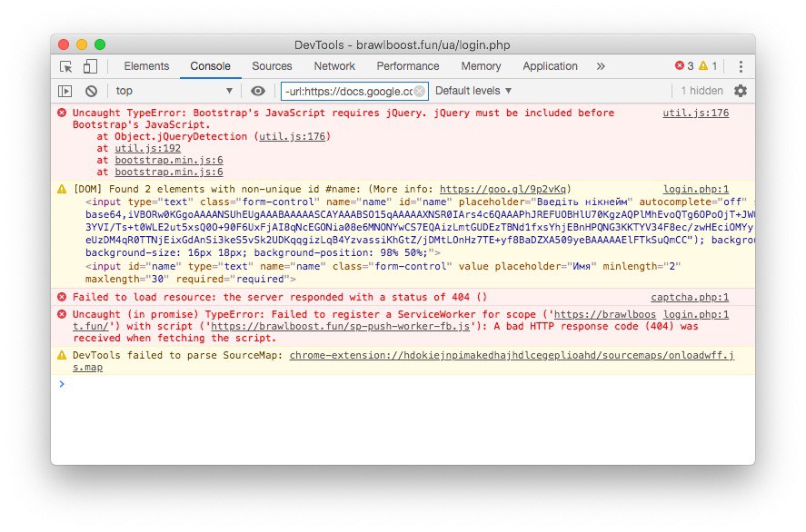Open the DevTools three-dot customize menu
Screen dimensions: 806x532
pyautogui.click(x=741, y=66)
